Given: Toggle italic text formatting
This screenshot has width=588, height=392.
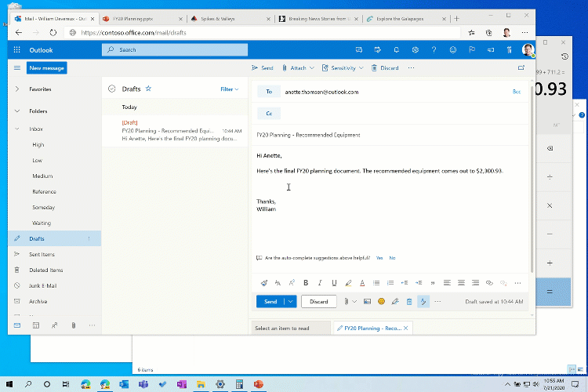Looking at the screenshot, I should pyautogui.click(x=320, y=282).
